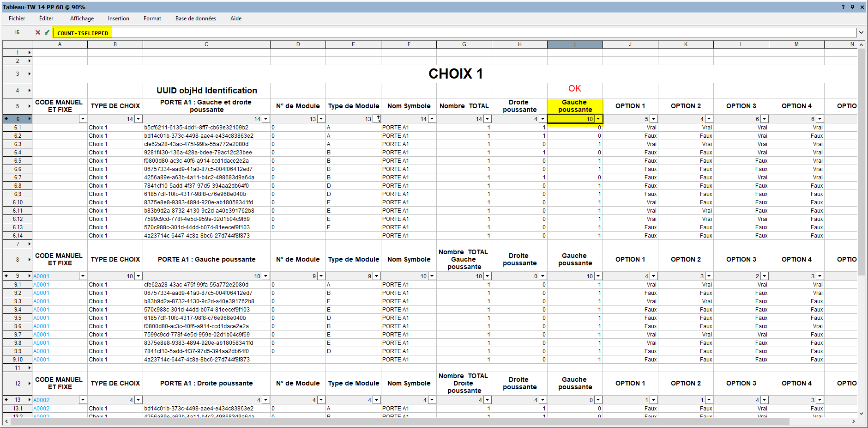Click the row 5 arrow marker
The height and width of the screenshot is (428, 868).
point(29,106)
